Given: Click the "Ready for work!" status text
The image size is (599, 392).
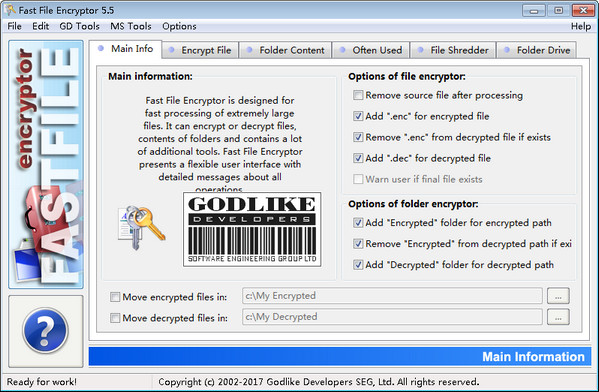Looking at the screenshot, I should tap(42, 382).
